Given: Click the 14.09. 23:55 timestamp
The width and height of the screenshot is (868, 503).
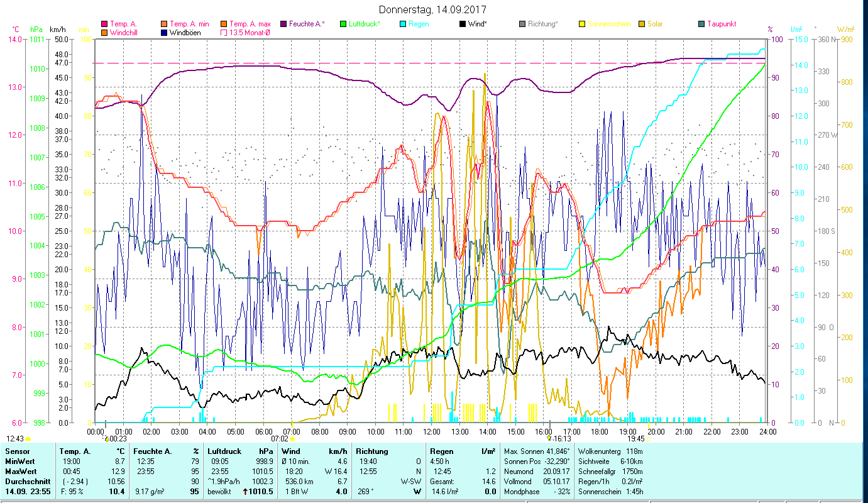Looking at the screenshot, I should point(27,492).
